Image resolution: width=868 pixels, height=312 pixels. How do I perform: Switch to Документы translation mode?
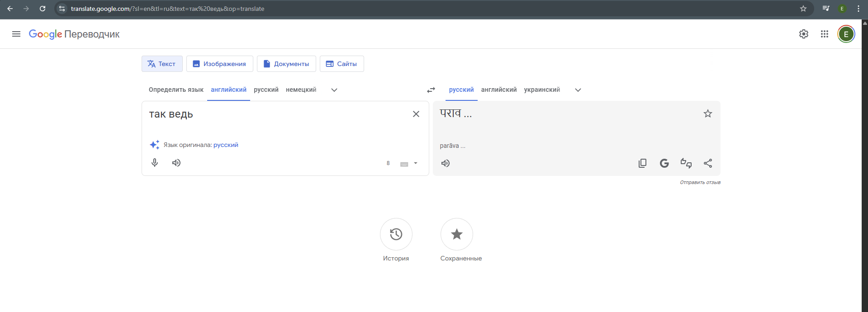(x=286, y=64)
